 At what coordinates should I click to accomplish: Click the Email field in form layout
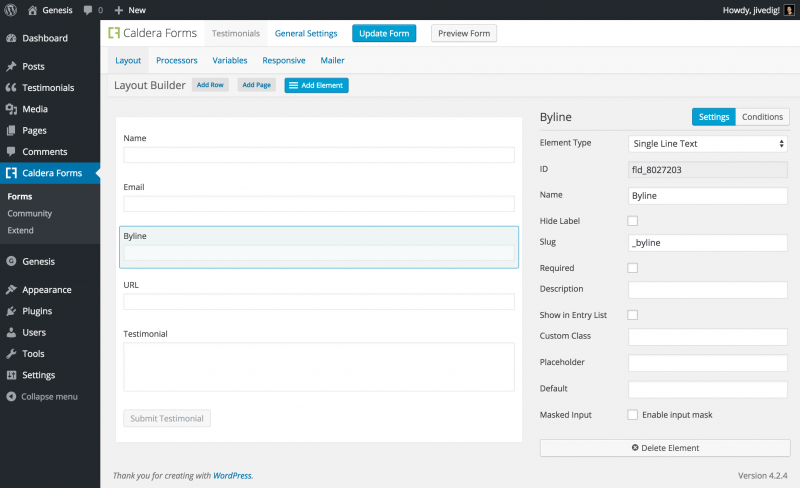click(319, 204)
